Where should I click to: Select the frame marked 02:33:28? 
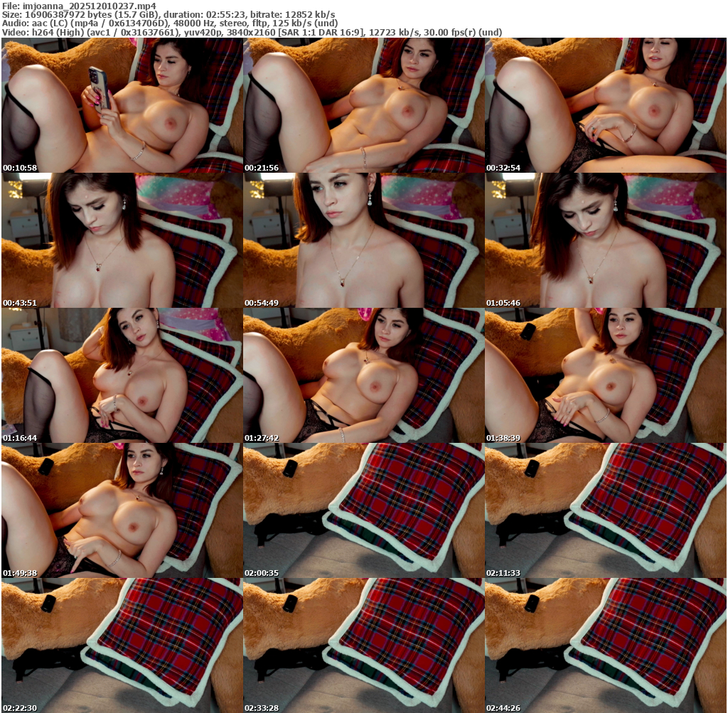point(364,645)
